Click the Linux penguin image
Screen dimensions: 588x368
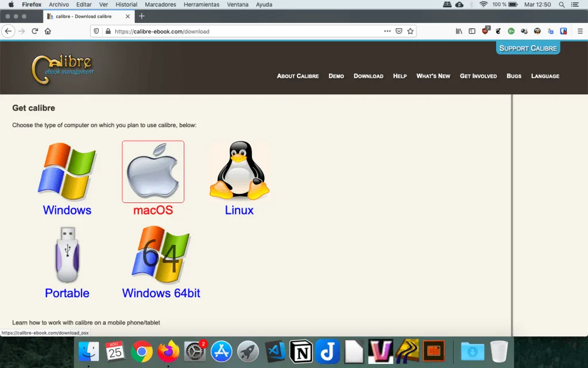(239, 171)
